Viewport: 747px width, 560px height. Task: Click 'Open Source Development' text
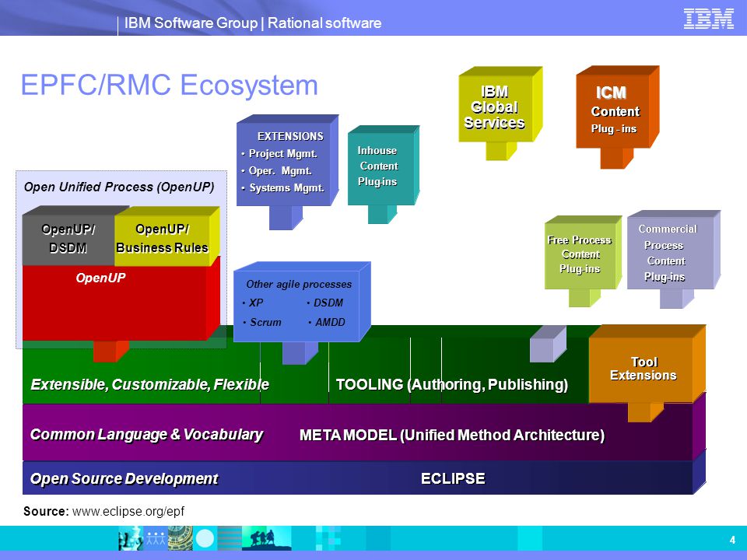point(124,478)
